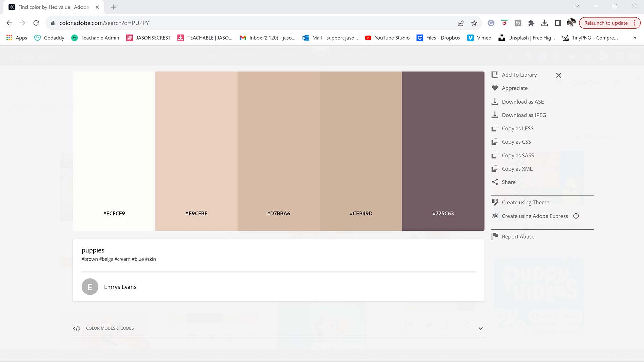This screenshot has width=644, height=362.
Task: Click the Create using Theme icon
Action: pyautogui.click(x=495, y=202)
